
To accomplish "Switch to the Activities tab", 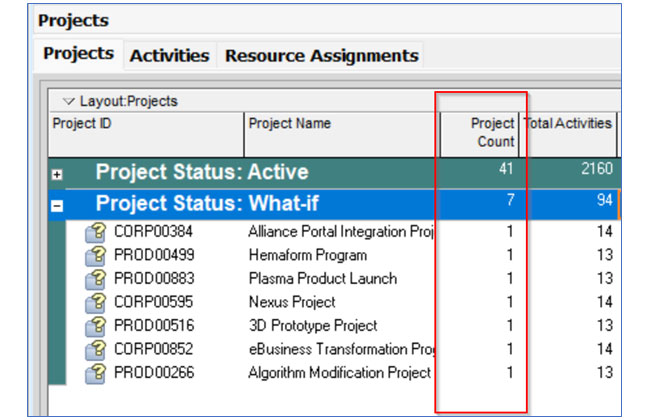I will point(169,56).
